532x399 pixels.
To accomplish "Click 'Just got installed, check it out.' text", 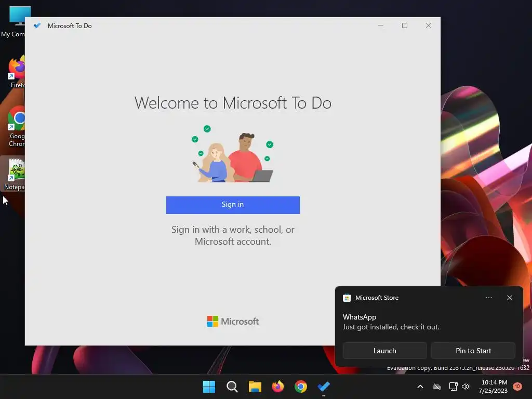I will [x=391, y=327].
